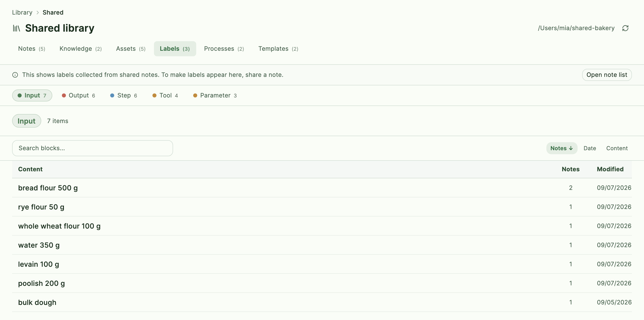The height and width of the screenshot is (320, 644).
Task: Open the water 350 g row
Action: tap(322, 245)
